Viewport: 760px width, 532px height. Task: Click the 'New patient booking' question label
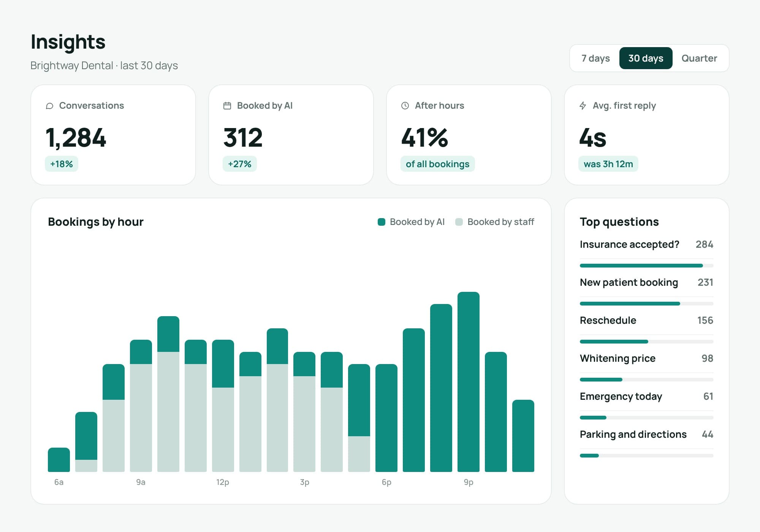pyautogui.click(x=629, y=282)
